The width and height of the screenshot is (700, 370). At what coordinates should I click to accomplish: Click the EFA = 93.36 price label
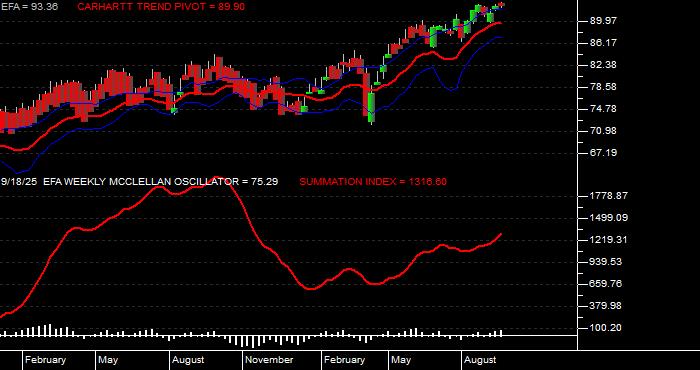tap(29, 7)
